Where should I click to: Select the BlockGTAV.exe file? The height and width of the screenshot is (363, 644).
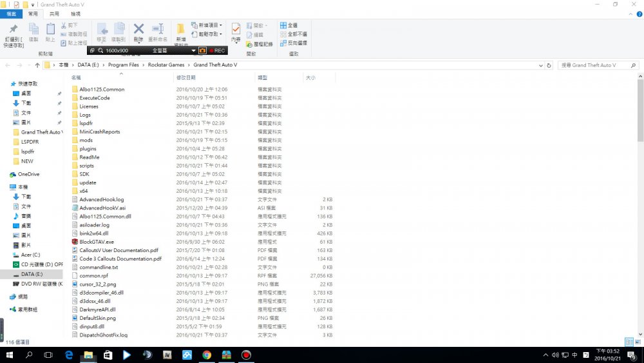97,242
